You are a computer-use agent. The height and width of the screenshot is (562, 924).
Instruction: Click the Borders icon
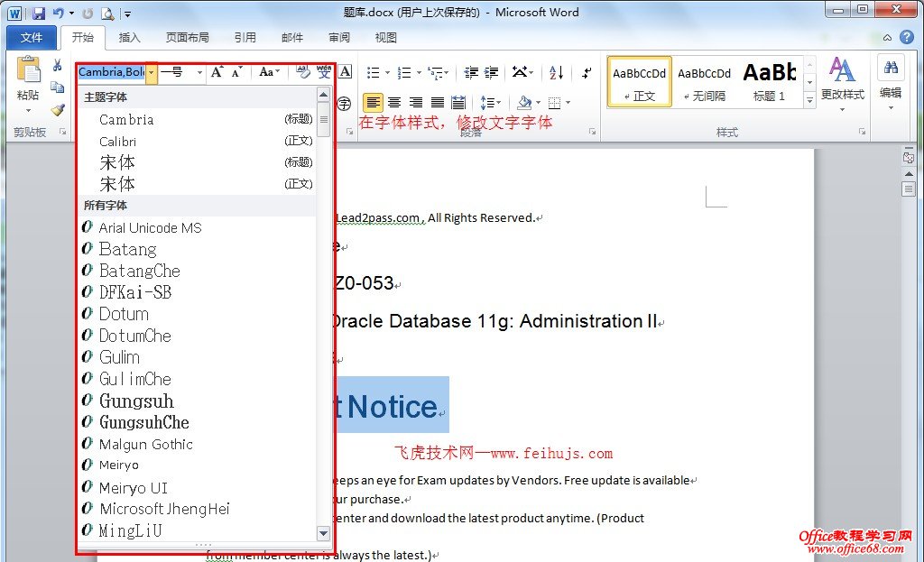(x=555, y=103)
